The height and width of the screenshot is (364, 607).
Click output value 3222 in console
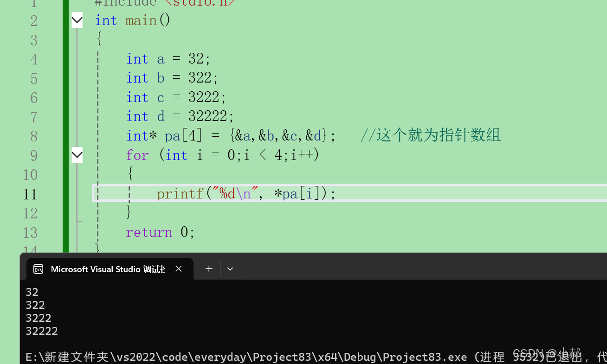click(39, 318)
